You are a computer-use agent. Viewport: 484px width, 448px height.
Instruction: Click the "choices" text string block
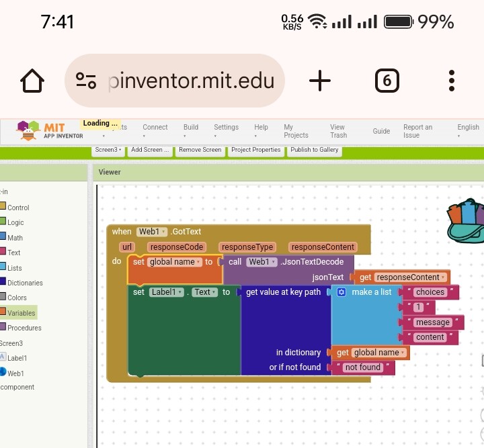point(430,292)
